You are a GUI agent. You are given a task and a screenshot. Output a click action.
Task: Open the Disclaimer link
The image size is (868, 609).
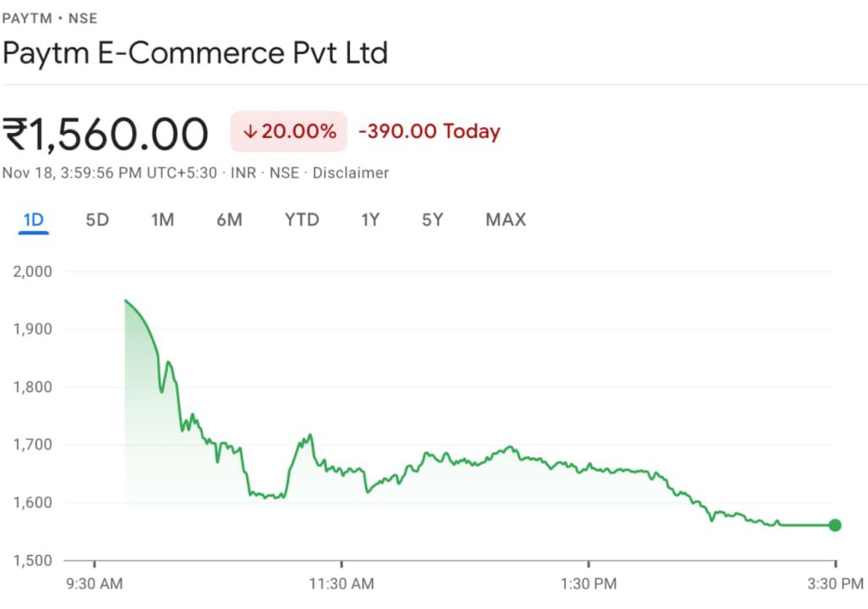[350, 173]
